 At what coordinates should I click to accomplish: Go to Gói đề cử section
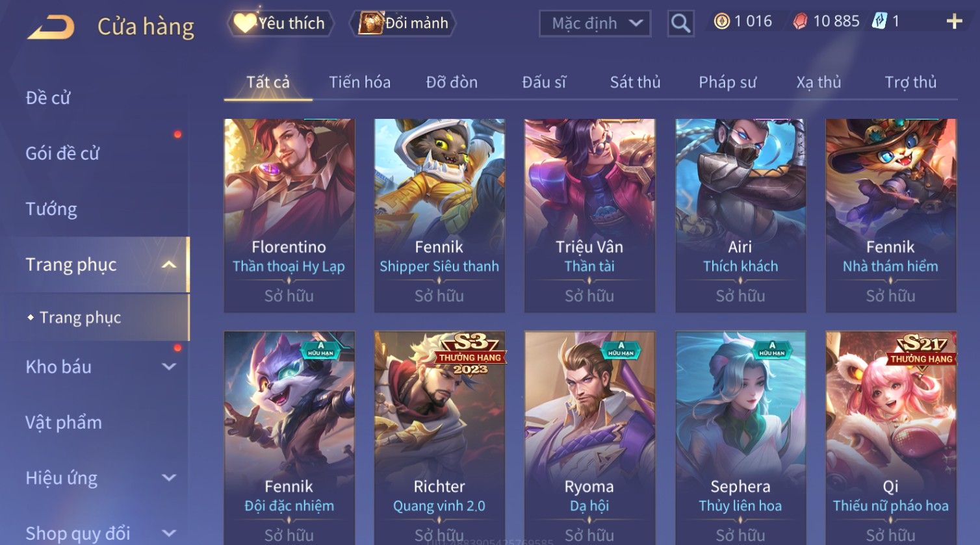pos(62,153)
